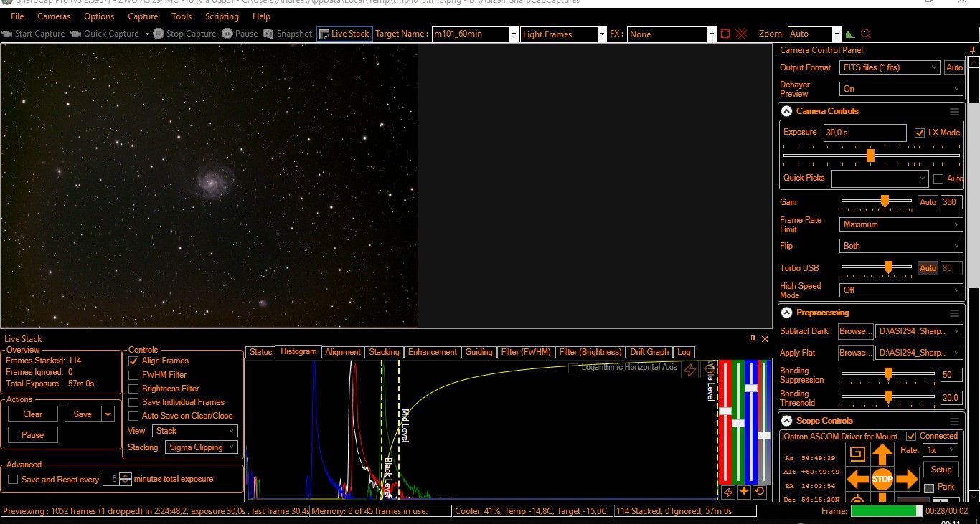Open the Preprocessing hamburger menu icon
This screenshot has width=980, height=524.
click(954, 313)
